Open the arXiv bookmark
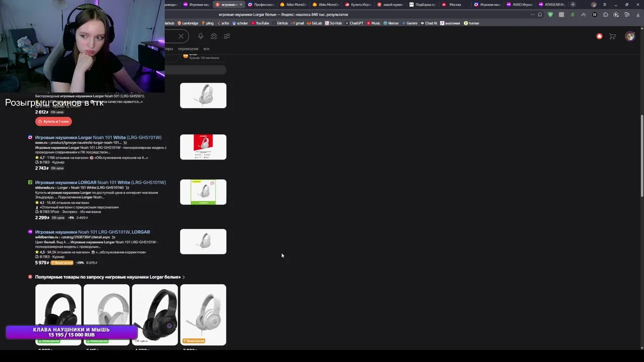 pyautogui.click(x=223, y=23)
